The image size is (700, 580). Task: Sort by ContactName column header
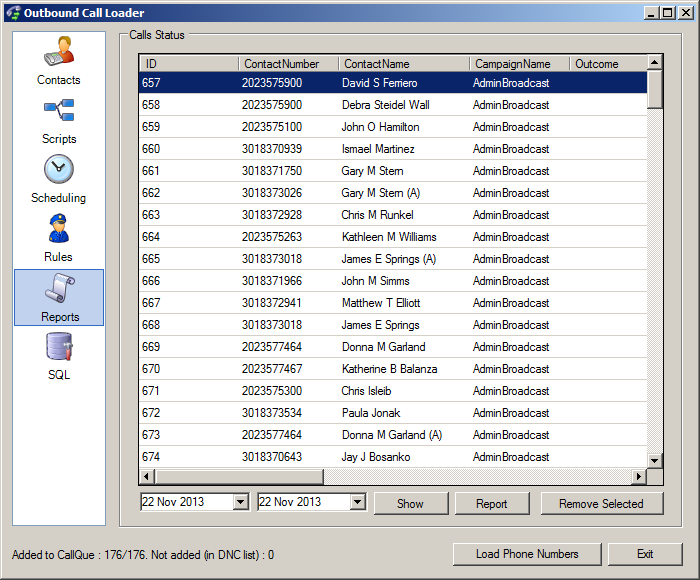click(x=404, y=64)
